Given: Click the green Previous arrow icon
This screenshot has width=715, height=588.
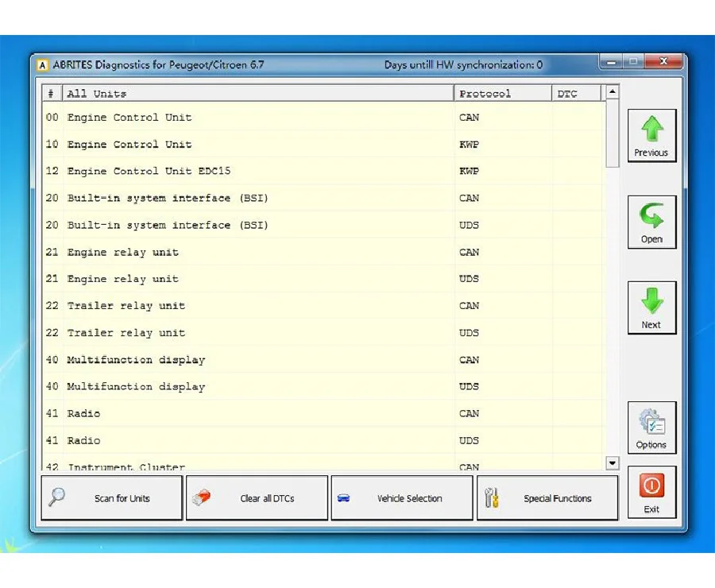Looking at the screenshot, I should (x=652, y=129).
